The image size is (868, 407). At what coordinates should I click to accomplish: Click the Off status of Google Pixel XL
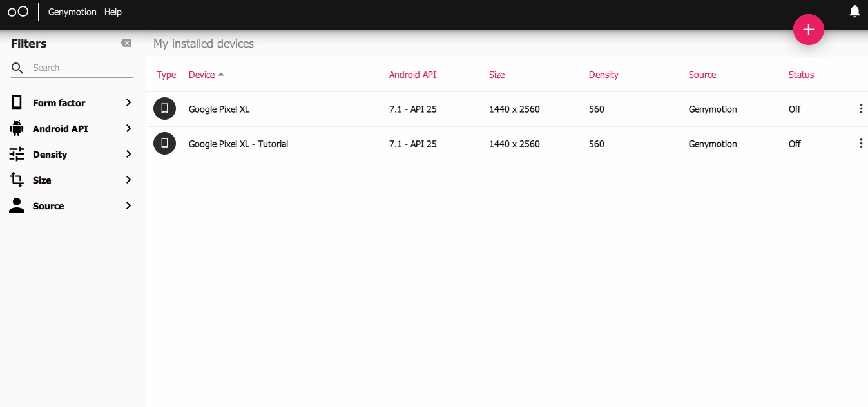[x=795, y=109]
